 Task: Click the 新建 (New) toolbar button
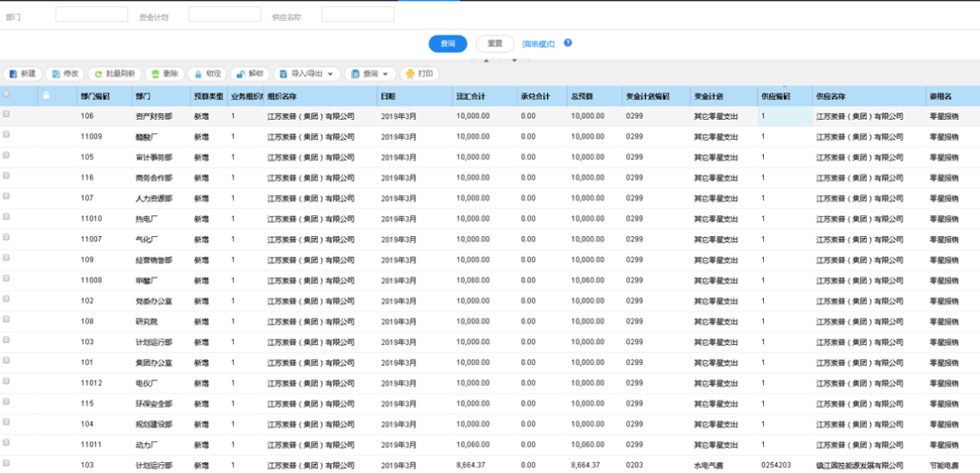[x=23, y=74]
